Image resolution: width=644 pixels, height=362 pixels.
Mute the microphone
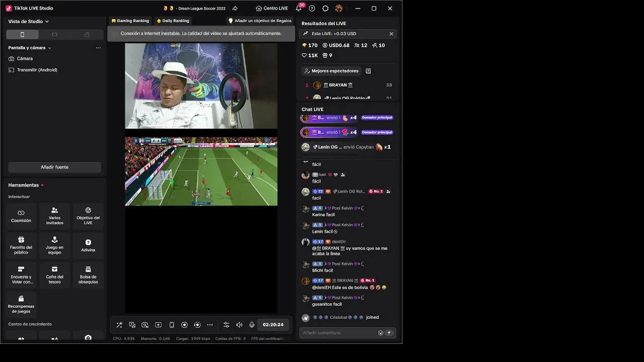[252, 325]
